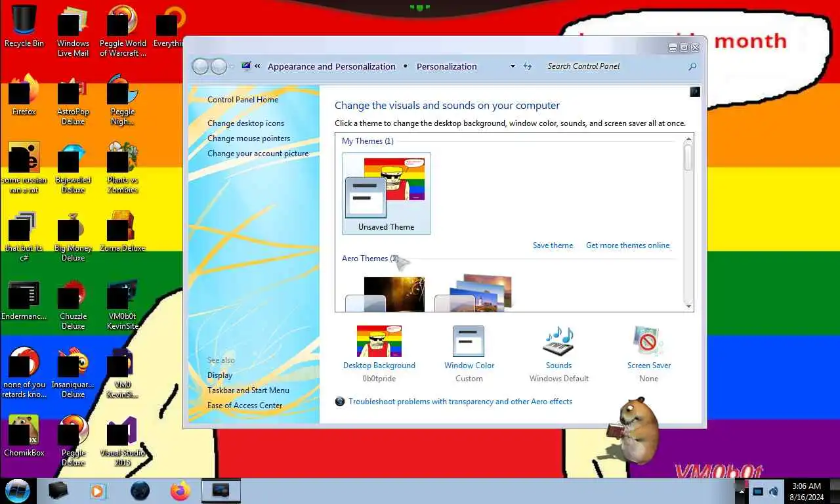Open Desktop Background settings
Viewport: 840px width, 504px height.
[x=379, y=354]
